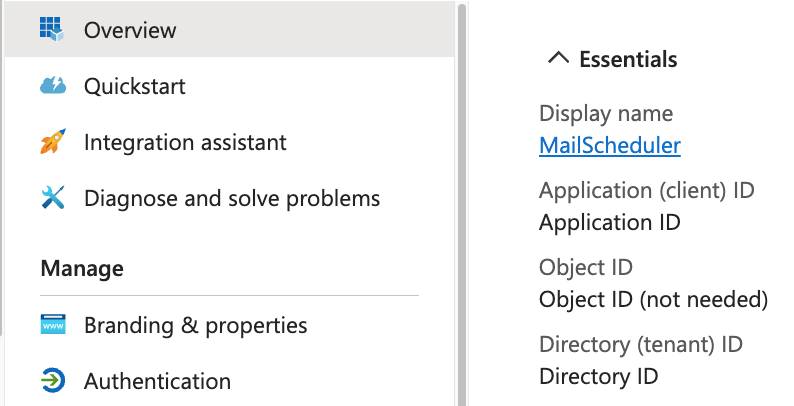Open the Integration assistant label
This screenshot has width=794, height=406.
pyautogui.click(x=185, y=142)
